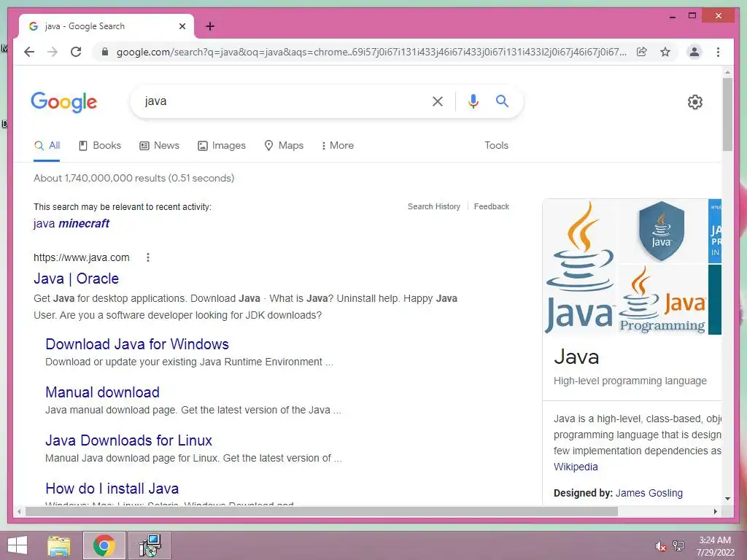Click the horizontal scroll right arrow
747x560 pixels.
(715, 512)
